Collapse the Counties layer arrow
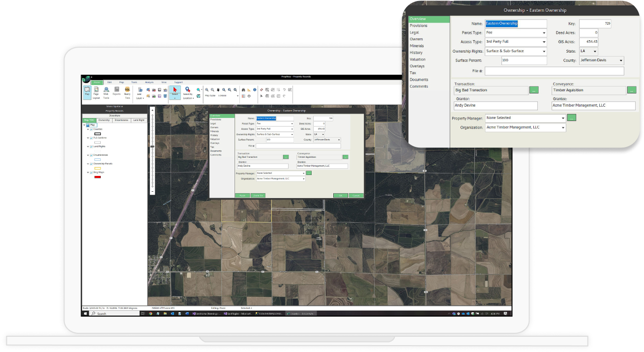The image size is (644, 352). [x=88, y=129]
